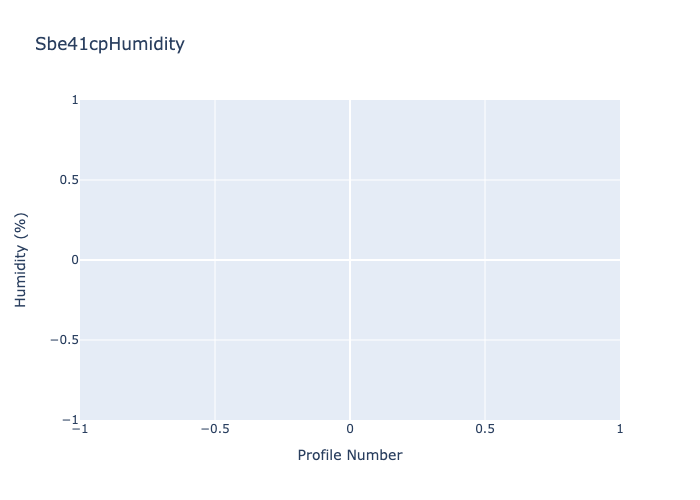Image resolution: width=700 pixels, height=500 pixels.
Task: Click the y-axis tick label −0.5
Action: (63, 340)
